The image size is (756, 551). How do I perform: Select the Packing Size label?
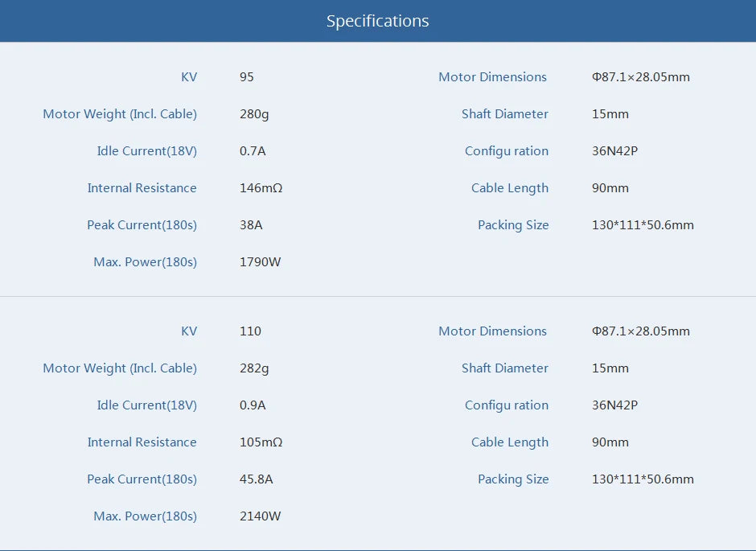click(x=513, y=225)
